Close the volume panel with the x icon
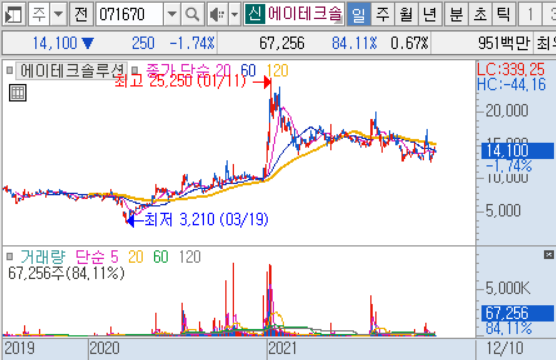556x360 pixels. [549, 254]
